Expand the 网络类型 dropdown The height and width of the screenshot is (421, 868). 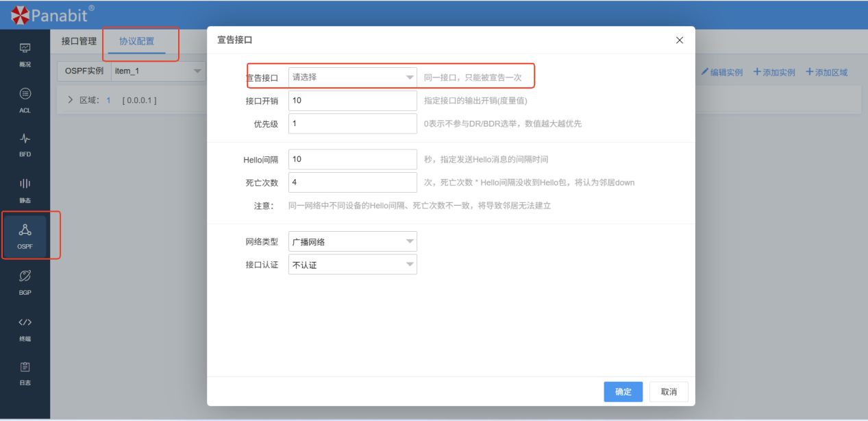[x=352, y=241]
